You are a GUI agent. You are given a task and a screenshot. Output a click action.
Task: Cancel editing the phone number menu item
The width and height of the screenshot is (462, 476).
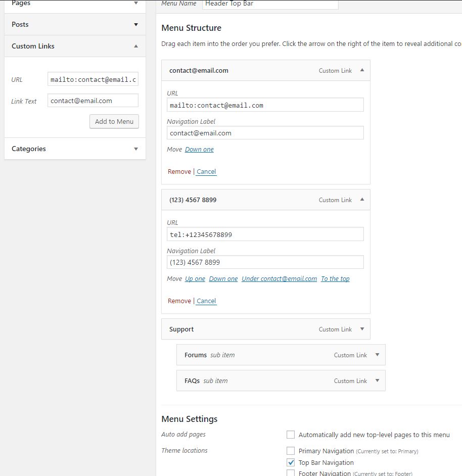[206, 301]
